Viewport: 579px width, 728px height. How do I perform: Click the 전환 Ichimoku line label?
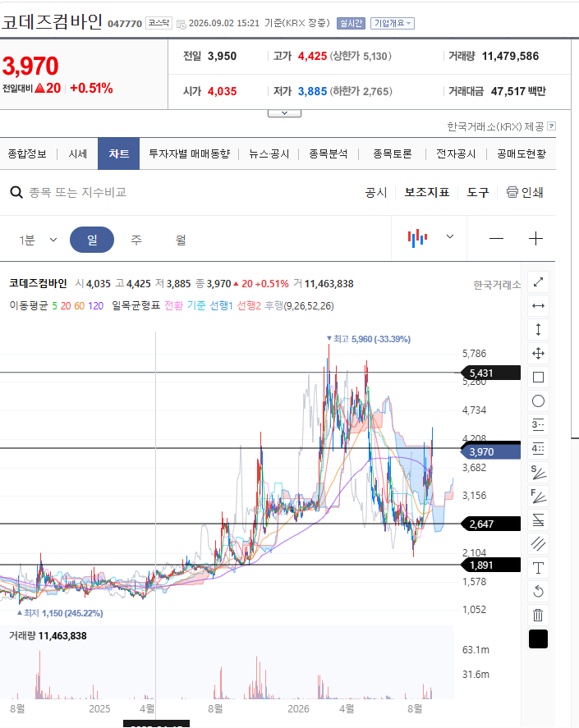(174, 305)
